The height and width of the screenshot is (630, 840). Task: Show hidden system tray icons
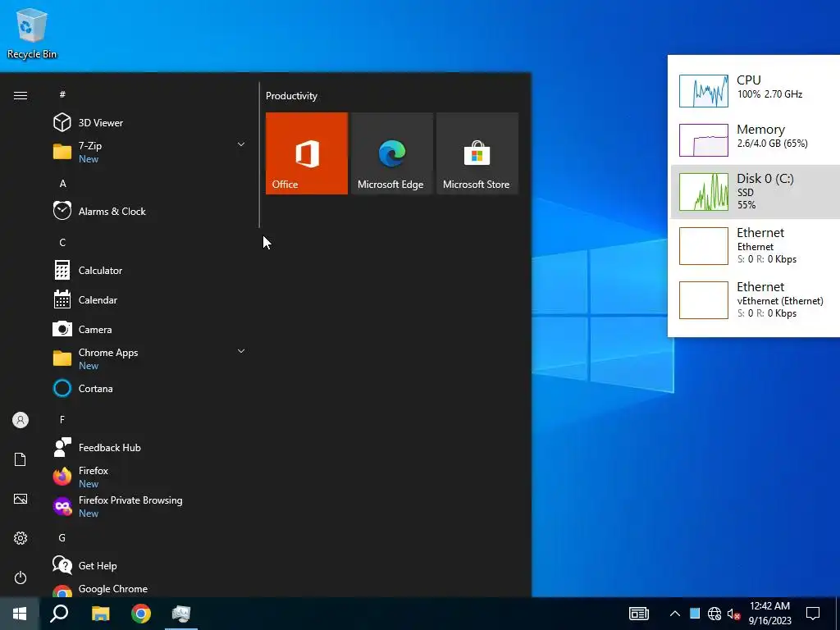pyautogui.click(x=675, y=614)
